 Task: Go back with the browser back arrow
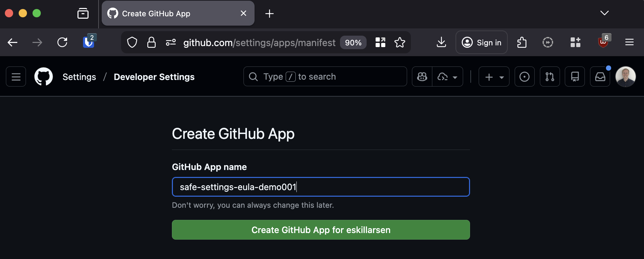coord(12,43)
